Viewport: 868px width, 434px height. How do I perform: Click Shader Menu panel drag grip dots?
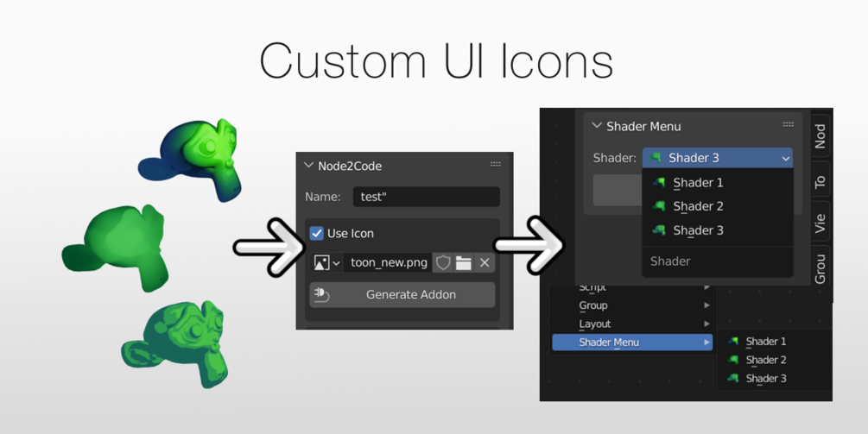pyautogui.click(x=789, y=124)
